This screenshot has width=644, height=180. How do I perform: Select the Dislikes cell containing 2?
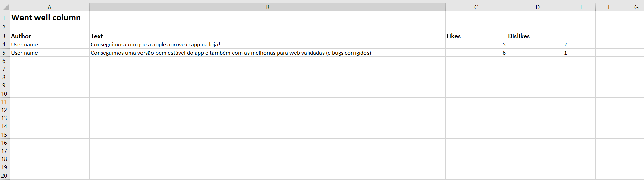(537, 44)
